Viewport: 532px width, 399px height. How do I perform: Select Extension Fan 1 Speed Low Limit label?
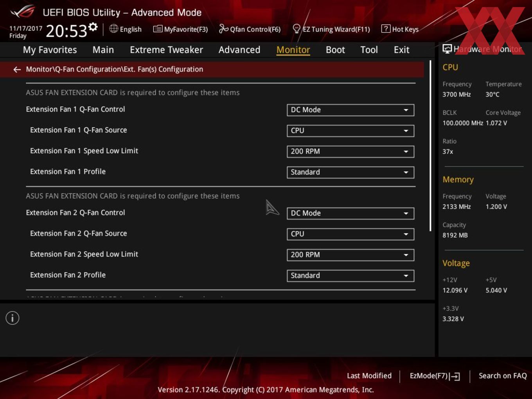(x=84, y=151)
